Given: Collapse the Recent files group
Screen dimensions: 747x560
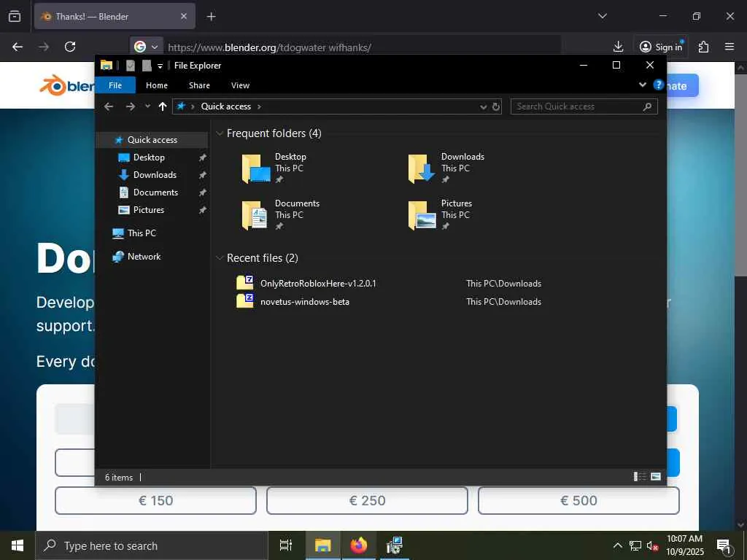Looking at the screenshot, I should click(x=220, y=258).
